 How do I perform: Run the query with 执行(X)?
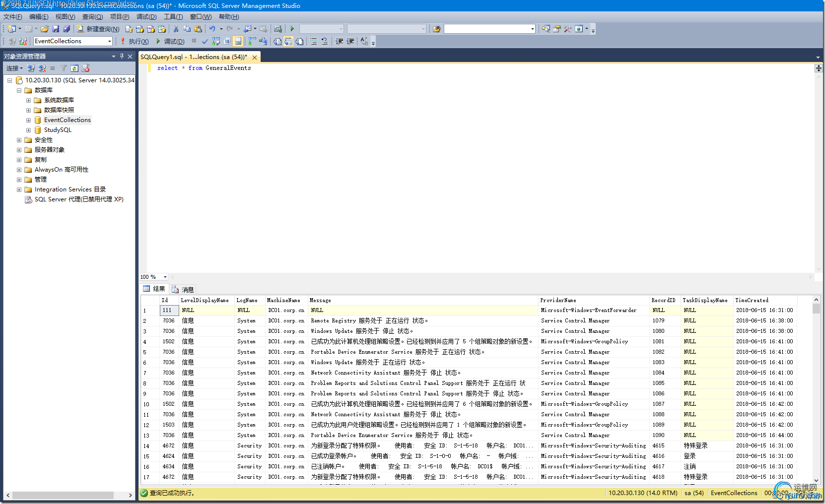[x=135, y=41]
